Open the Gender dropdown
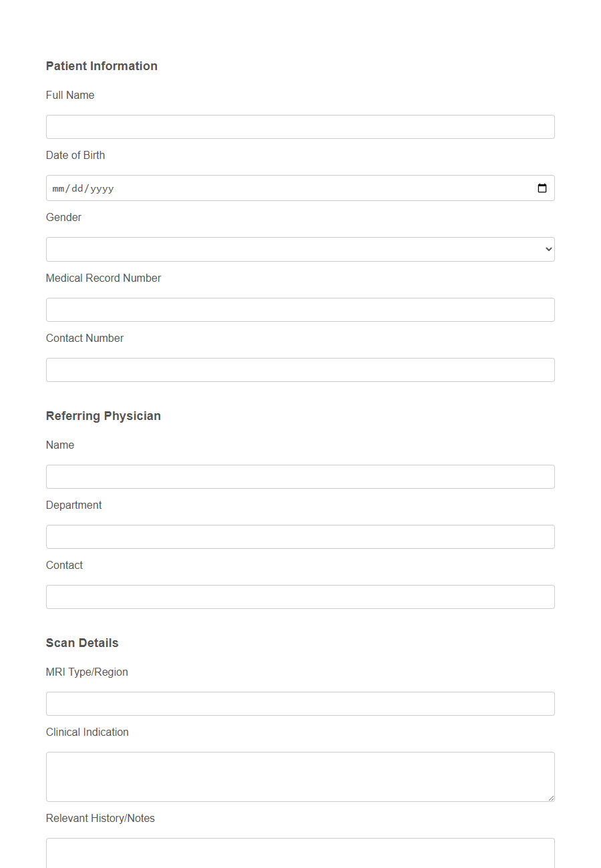This screenshot has height=868, width=601. pyautogui.click(x=300, y=249)
